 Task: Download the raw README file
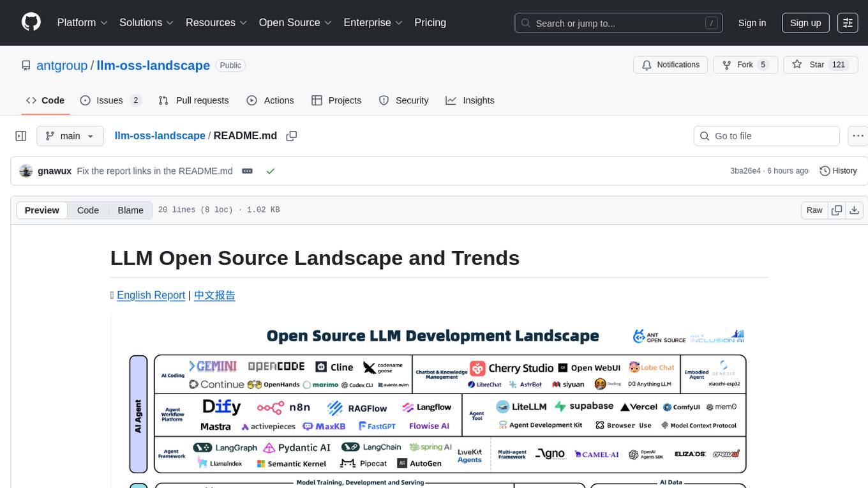855,210
